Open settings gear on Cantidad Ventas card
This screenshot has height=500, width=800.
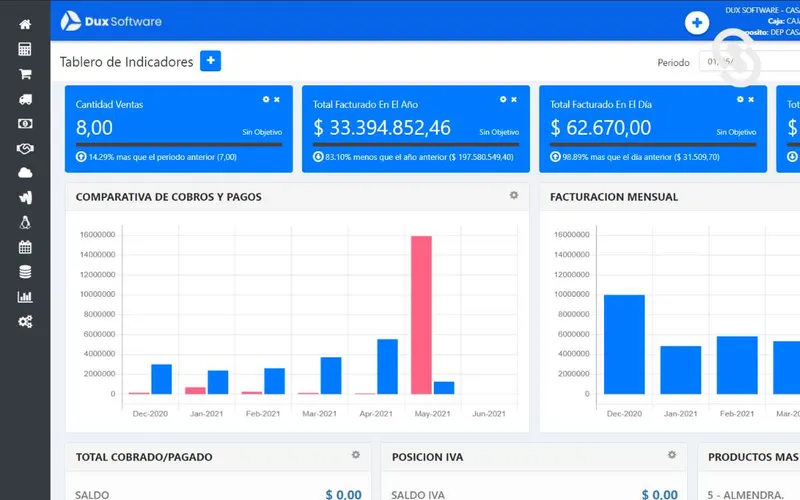266,99
